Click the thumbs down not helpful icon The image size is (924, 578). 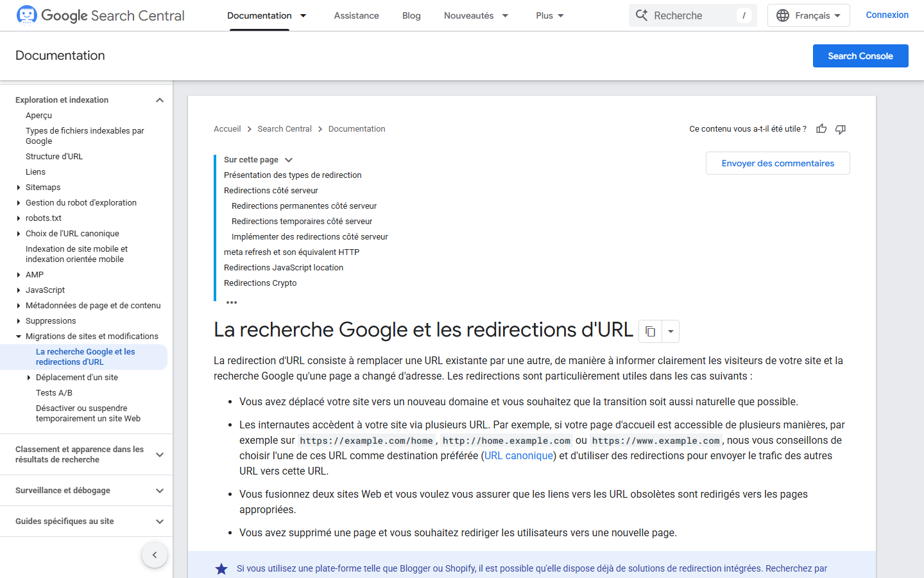click(x=841, y=129)
